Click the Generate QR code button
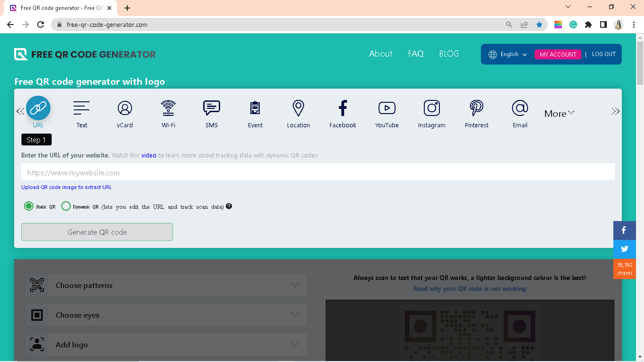 [97, 232]
